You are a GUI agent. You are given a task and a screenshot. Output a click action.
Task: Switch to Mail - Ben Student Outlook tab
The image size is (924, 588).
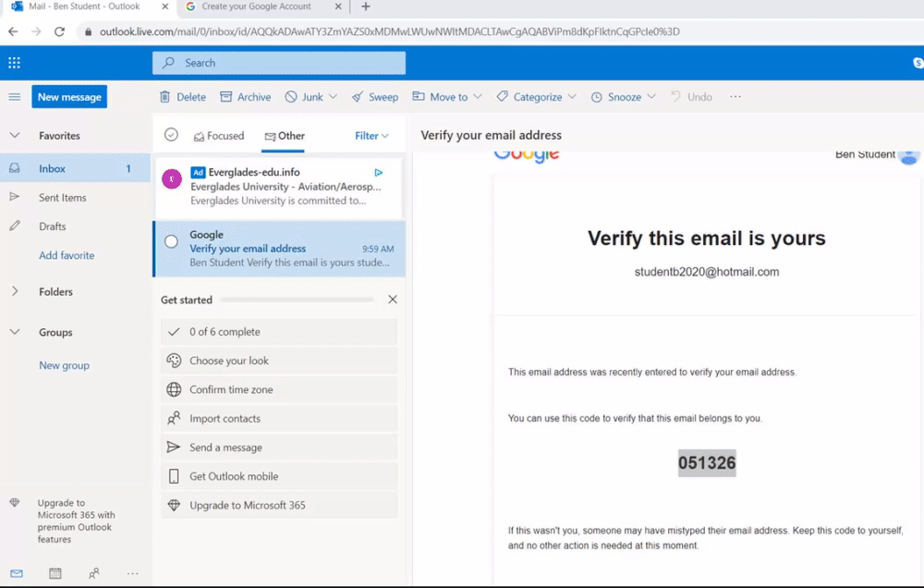[84, 6]
